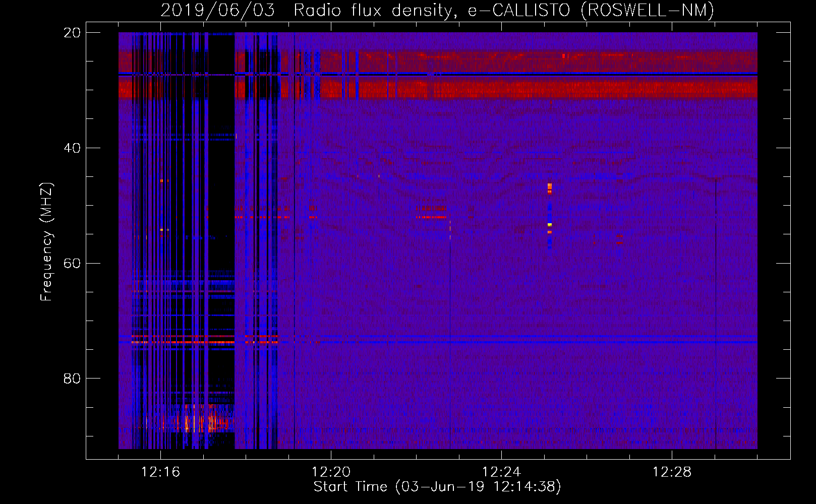Click the Start Time axis label

(437, 487)
